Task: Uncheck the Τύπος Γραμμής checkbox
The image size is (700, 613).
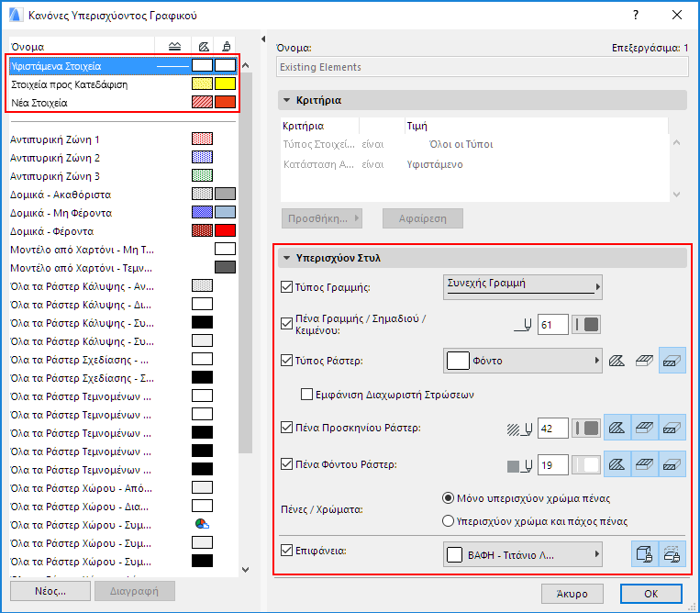Action: [x=286, y=287]
